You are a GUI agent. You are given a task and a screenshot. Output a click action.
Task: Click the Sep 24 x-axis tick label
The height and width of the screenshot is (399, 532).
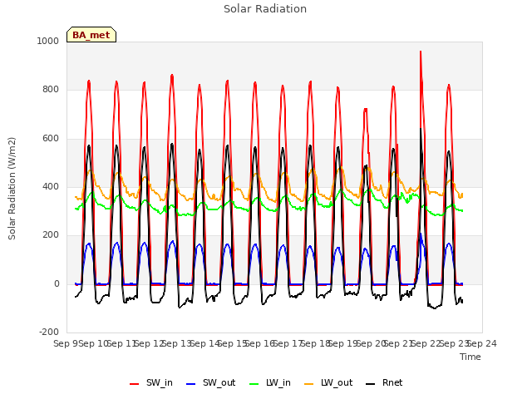[482, 343]
